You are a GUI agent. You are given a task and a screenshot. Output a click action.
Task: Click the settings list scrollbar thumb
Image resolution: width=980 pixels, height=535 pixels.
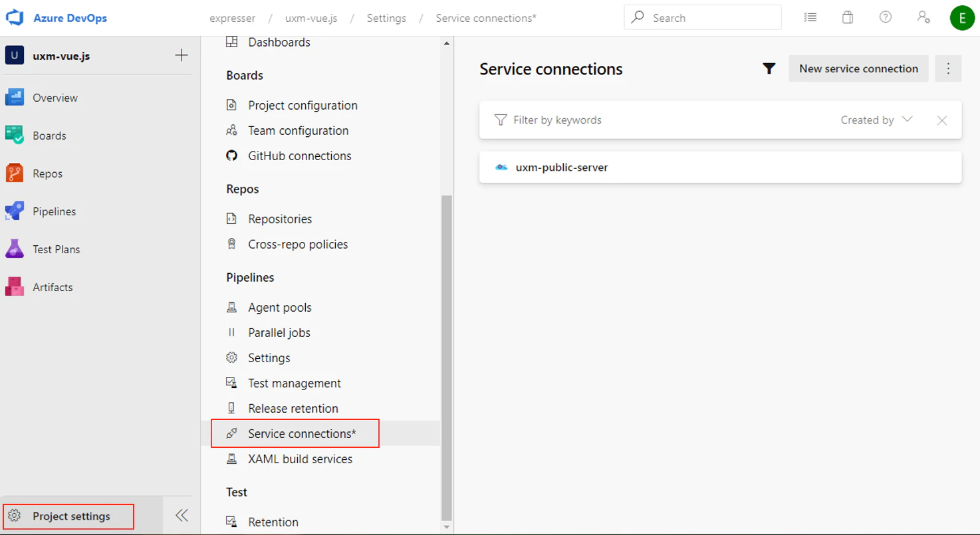coord(447,358)
